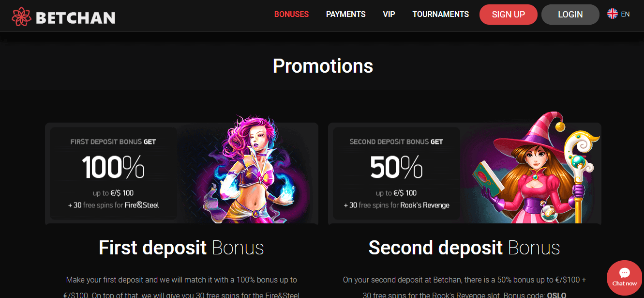Image resolution: width=644 pixels, height=298 pixels.
Task: Click the Promotions page title
Action: pyautogui.click(x=323, y=66)
